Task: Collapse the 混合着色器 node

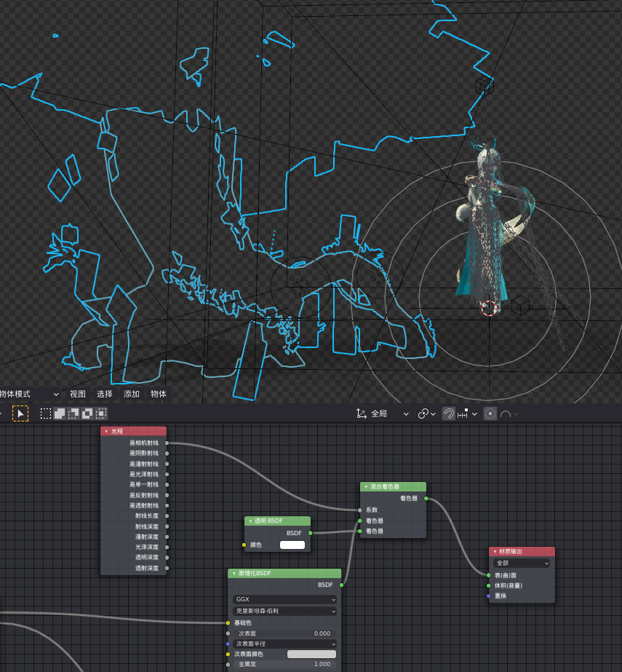Action: point(366,487)
